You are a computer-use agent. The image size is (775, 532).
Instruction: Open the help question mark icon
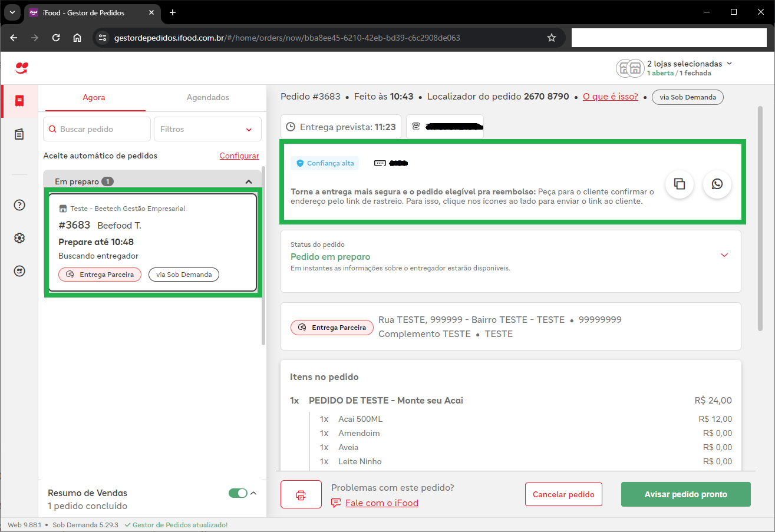click(x=19, y=205)
